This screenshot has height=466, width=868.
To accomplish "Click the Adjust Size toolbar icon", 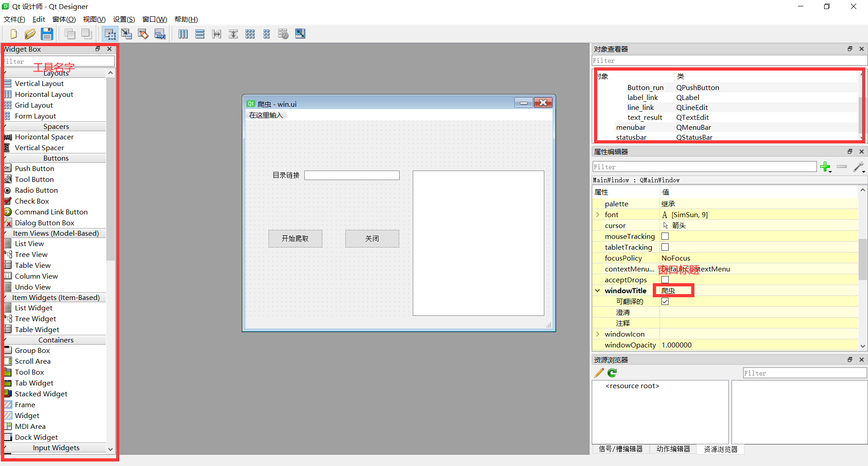I will tap(300, 34).
